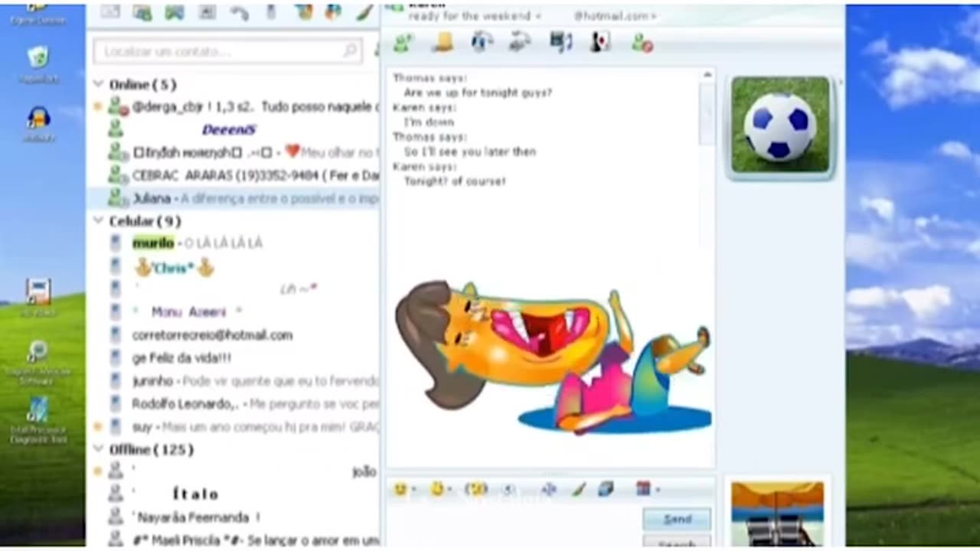Click the font settings icon in message toolbar
Image resolution: width=980 pixels, height=551 pixels.
[548, 489]
